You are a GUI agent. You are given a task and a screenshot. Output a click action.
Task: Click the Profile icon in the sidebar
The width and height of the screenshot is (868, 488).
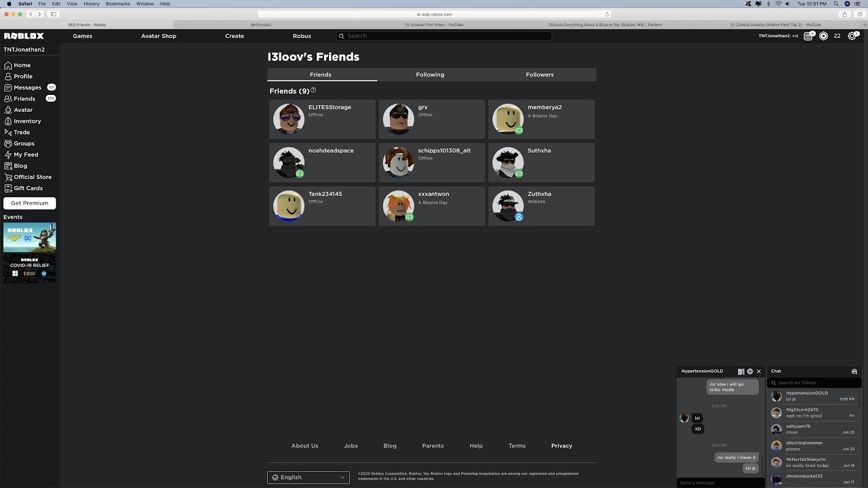click(8, 77)
